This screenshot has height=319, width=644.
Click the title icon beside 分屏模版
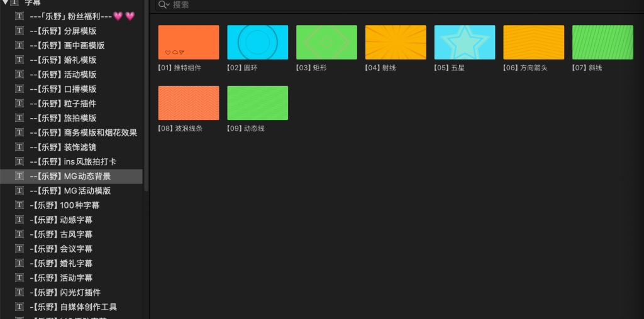[19, 31]
